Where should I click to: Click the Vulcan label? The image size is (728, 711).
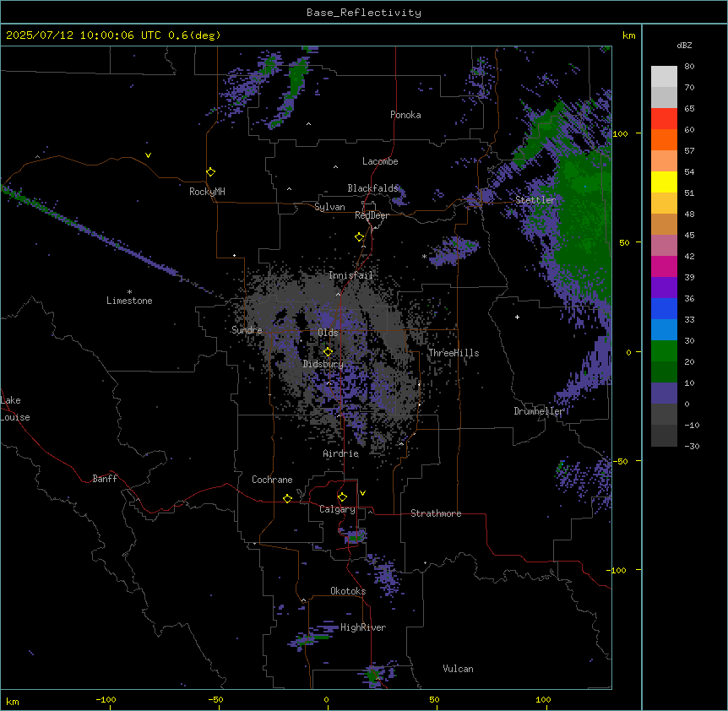point(458,669)
